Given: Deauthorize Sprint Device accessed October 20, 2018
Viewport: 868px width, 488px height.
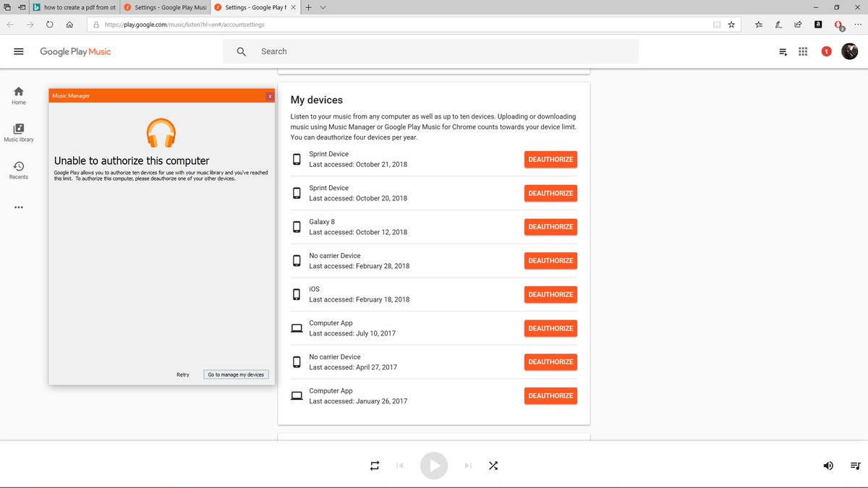Looking at the screenshot, I should coord(550,193).
